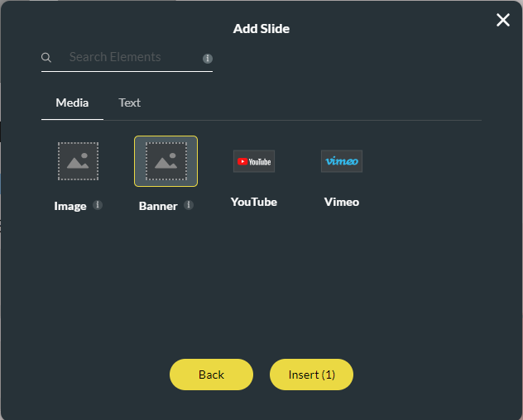Deselect the highlighted Banner element tile
Screen dimensions: 523x420
(x=166, y=161)
